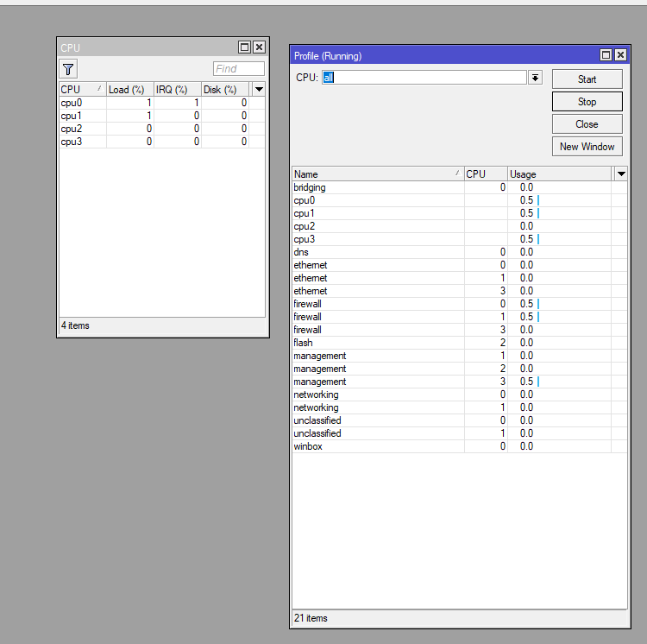Select the cpu0 row in Profile table
Image resolution: width=647 pixels, height=644 pixels.
coord(460,200)
